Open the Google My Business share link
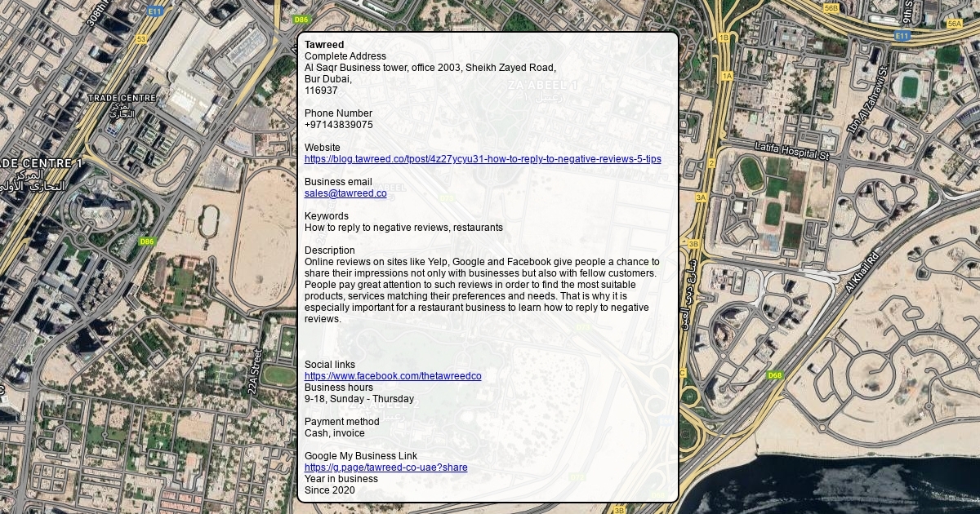 point(385,467)
